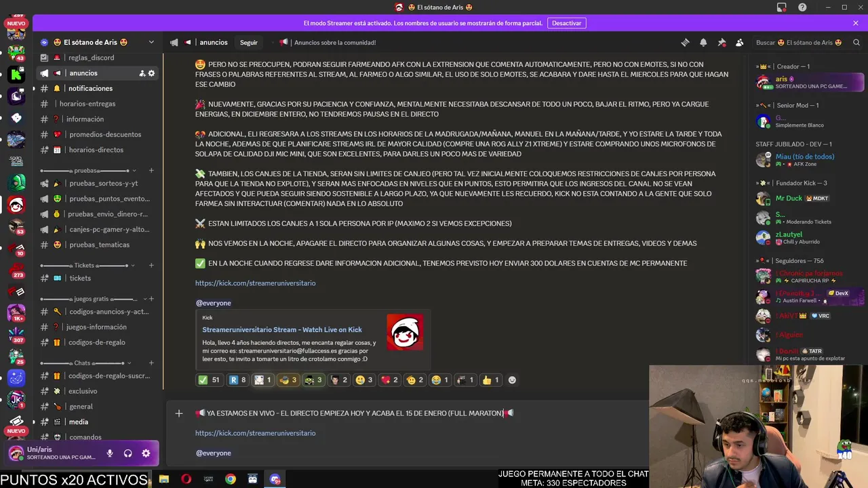Follow the anuncios channel via Seguir
This screenshot has width=868, height=488.
249,42
